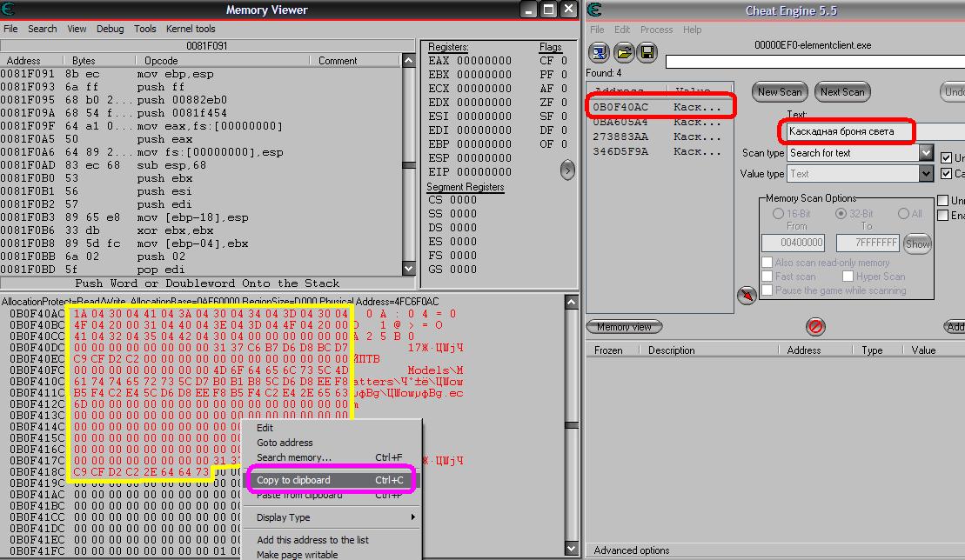Click the search Text input field

point(875,131)
